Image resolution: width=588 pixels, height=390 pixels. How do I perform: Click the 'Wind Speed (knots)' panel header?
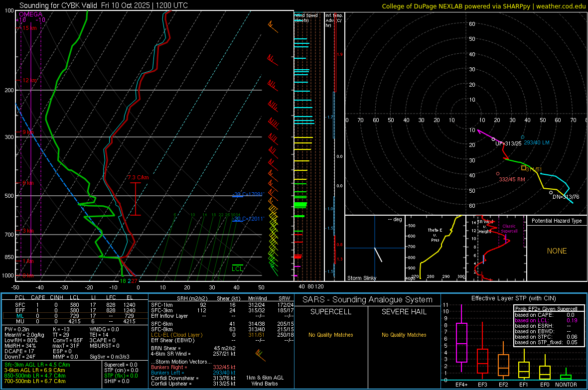(x=306, y=17)
